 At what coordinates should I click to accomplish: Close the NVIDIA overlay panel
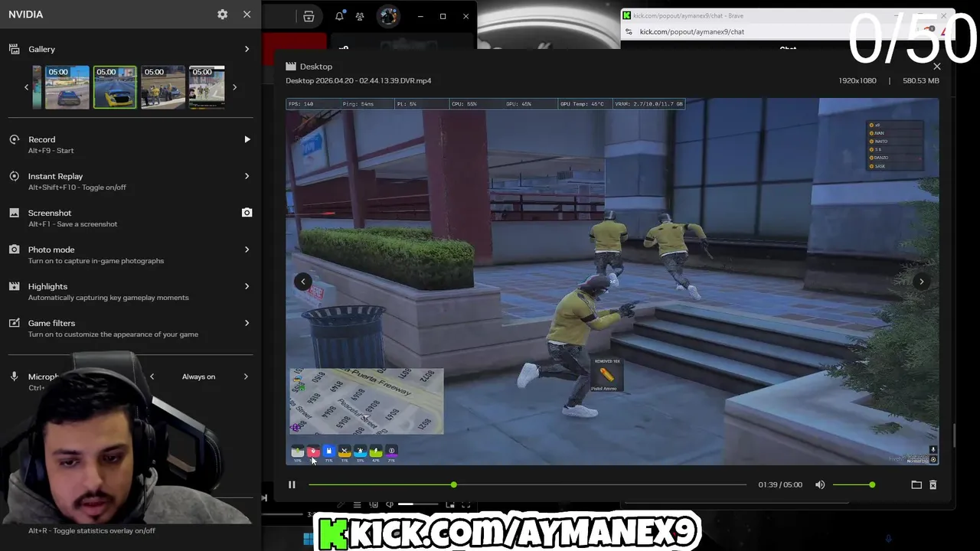247,15
